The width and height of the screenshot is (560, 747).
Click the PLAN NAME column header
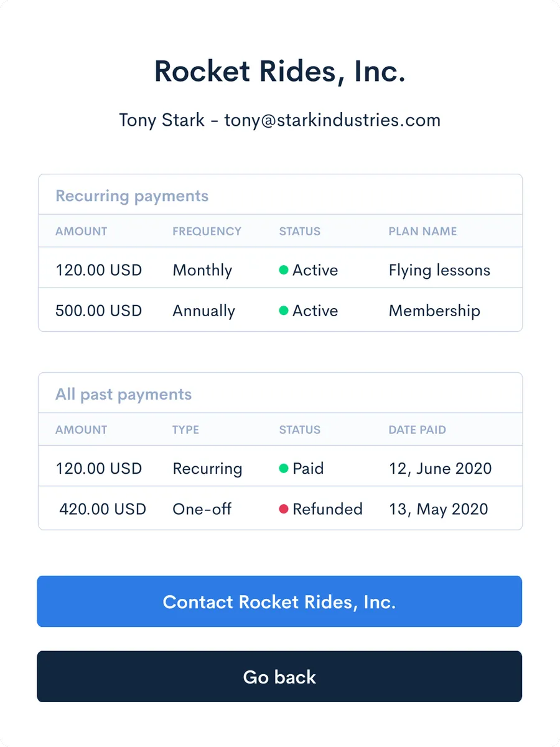click(422, 232)
